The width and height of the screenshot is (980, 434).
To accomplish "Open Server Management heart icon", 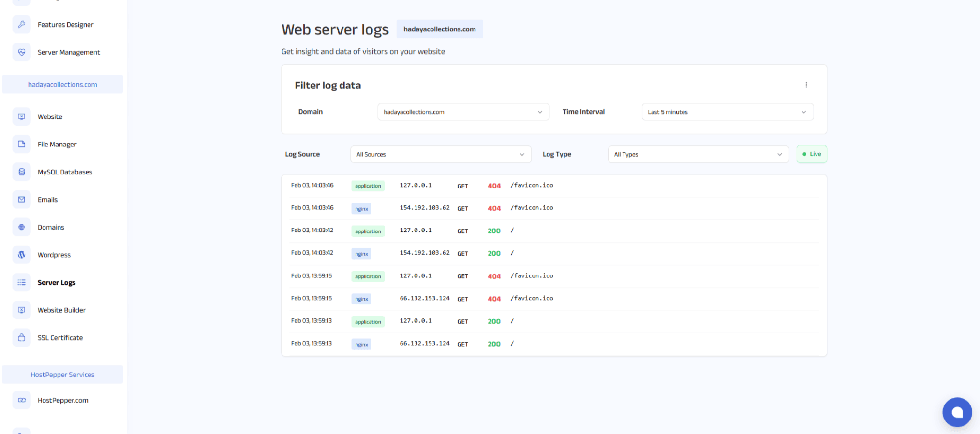I will pos(22,52).
